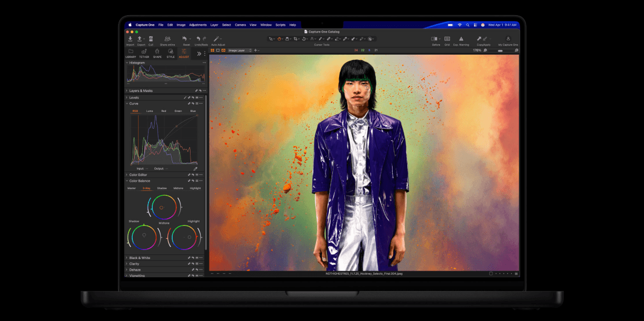The width and height of the screenshot is (644, 321).
Task: Enable the Exposure Warning overlay
Action: [x=461, y=38]
